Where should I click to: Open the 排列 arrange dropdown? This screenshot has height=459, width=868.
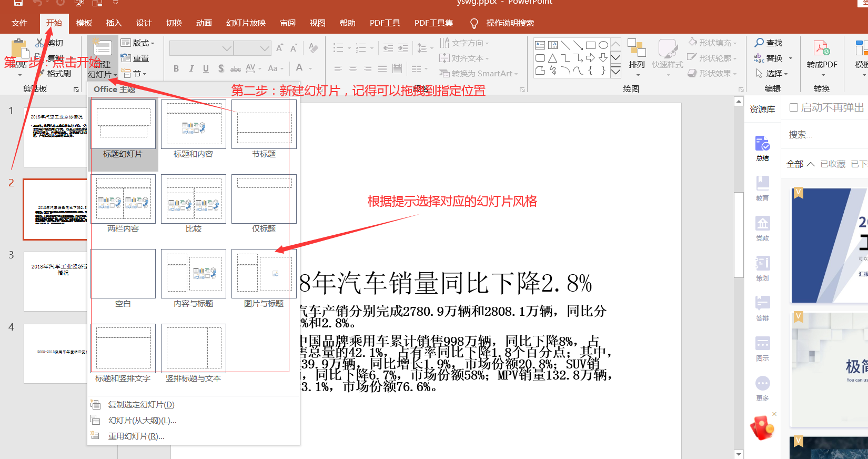(637, 58)
